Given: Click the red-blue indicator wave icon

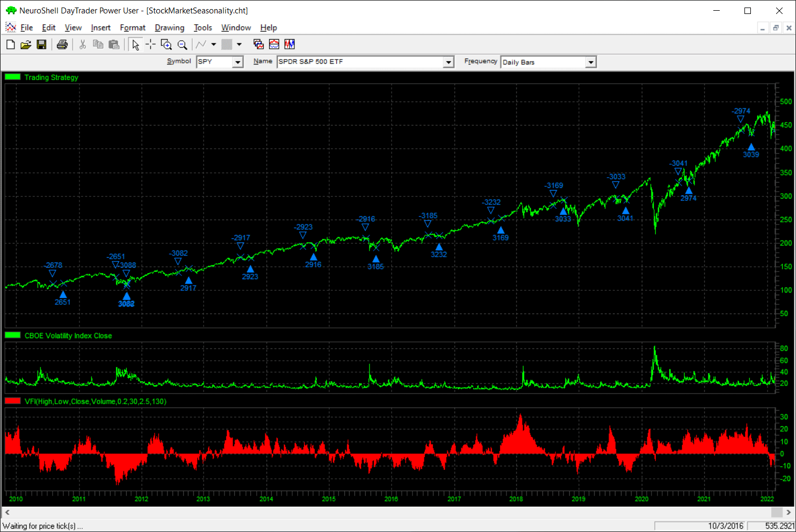Looking at the screenshot, I should 290,45.
